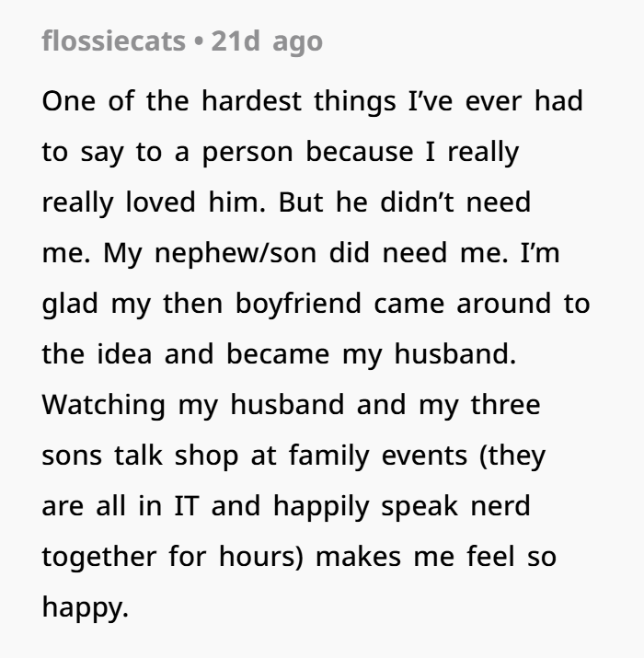644x658 pixels.
Task: Click the word "One" at comment start
Action: (x=69, y=101)
